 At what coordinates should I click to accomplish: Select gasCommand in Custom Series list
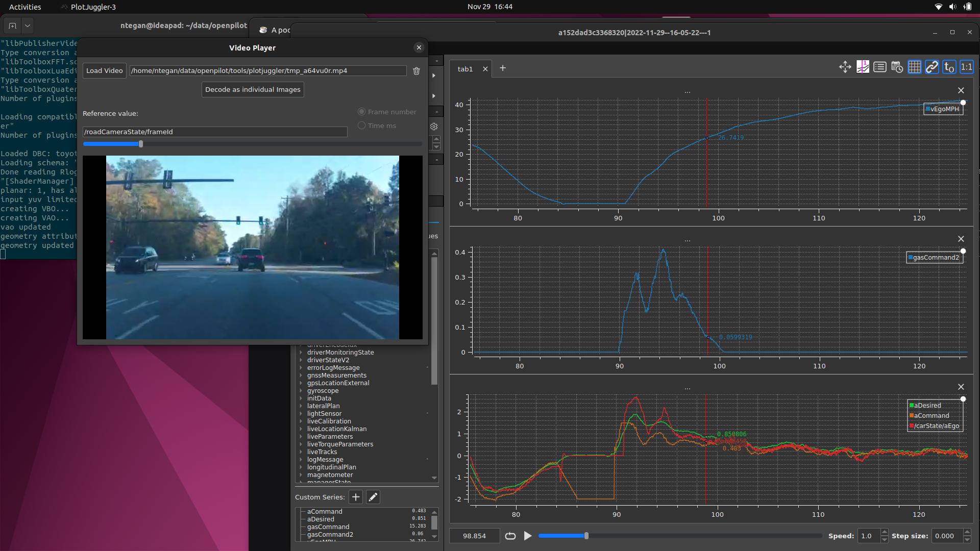328,527
